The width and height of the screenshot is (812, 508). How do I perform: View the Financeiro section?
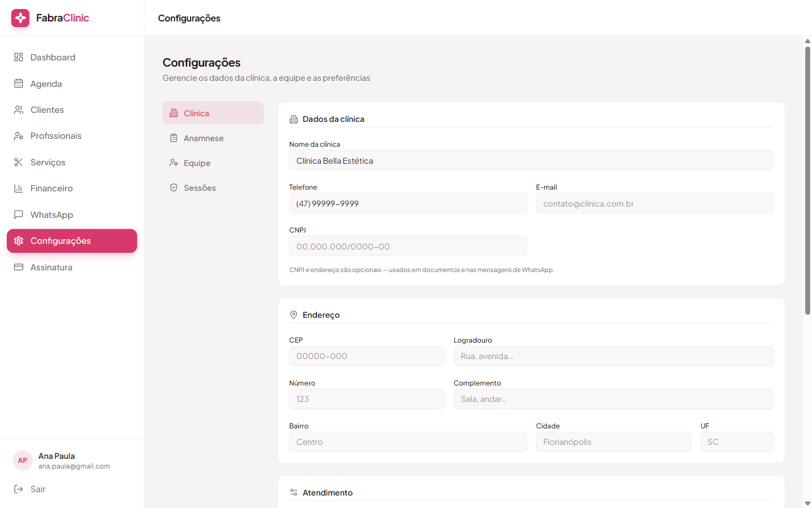[72, 188]
